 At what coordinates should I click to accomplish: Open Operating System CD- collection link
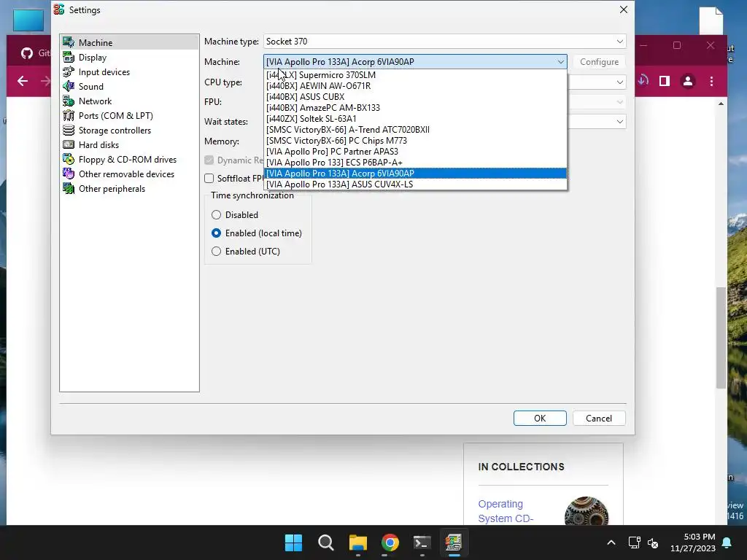[x=506, y=511]
